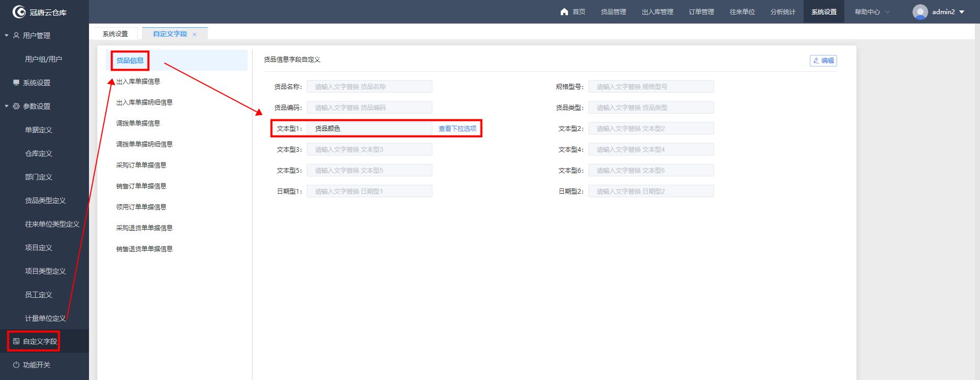Click the 文本型4 input field
This screenshot has width=980, height=380.
pyautogui.click(x=651, y=150)
